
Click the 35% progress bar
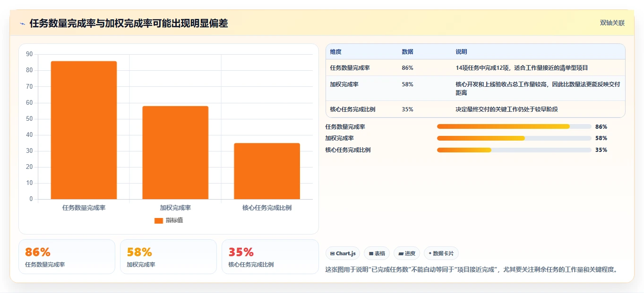514,150
